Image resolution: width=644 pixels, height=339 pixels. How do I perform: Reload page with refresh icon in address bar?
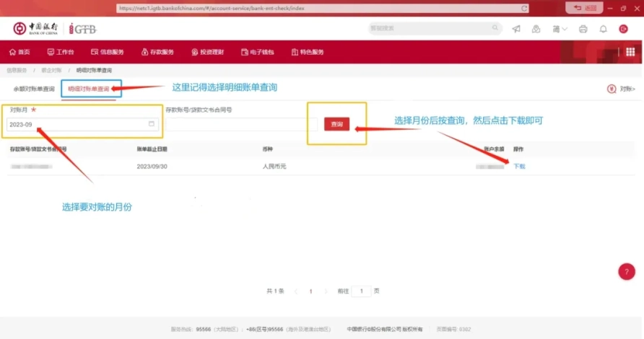pyautogui.click(x=524, y=8)
